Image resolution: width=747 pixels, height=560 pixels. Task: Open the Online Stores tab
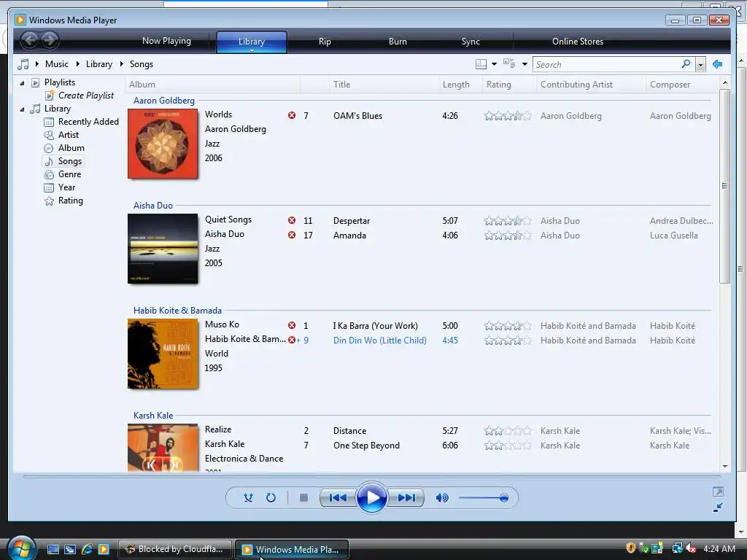coord(578,42)
